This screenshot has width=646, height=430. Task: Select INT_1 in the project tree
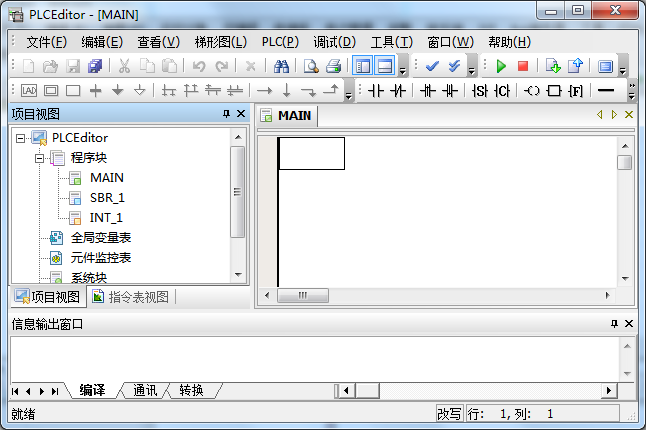[106, 218]
